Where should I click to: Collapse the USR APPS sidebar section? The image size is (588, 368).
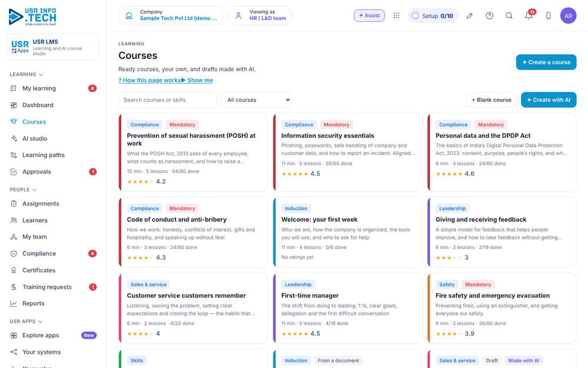26,321
